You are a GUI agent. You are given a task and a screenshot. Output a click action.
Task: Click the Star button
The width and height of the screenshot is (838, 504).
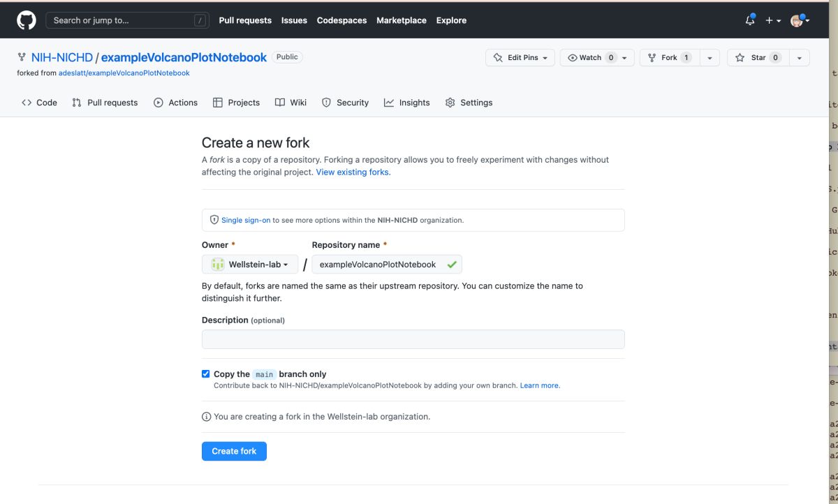[759, 58]
